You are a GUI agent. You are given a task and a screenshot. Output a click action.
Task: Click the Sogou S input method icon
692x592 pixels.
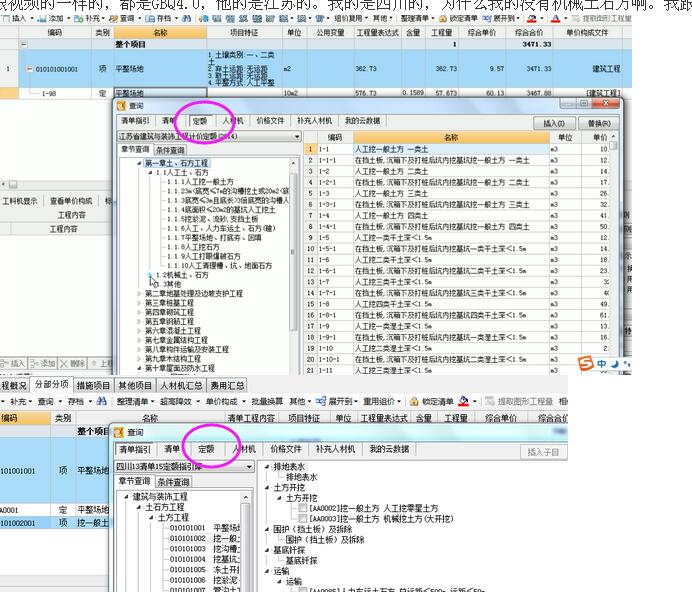(x=586, y=363)
